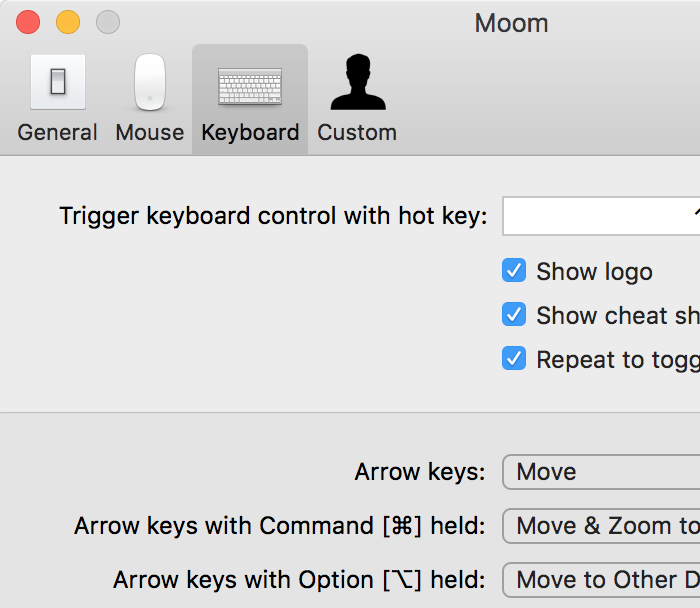Uncheck the Repeat to toggle checkbox
700x608 pixels.
(x=514, y=359)
